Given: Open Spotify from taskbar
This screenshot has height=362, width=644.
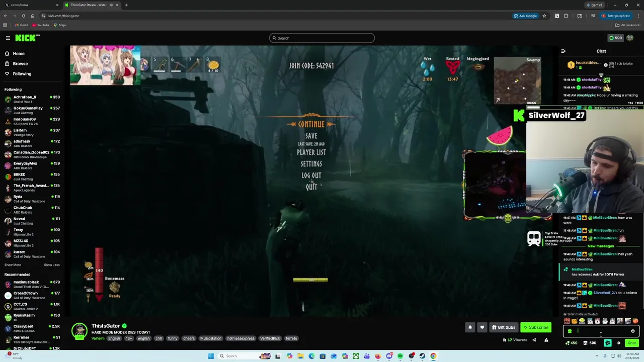Looking at the screenshot, I should 400,356.
